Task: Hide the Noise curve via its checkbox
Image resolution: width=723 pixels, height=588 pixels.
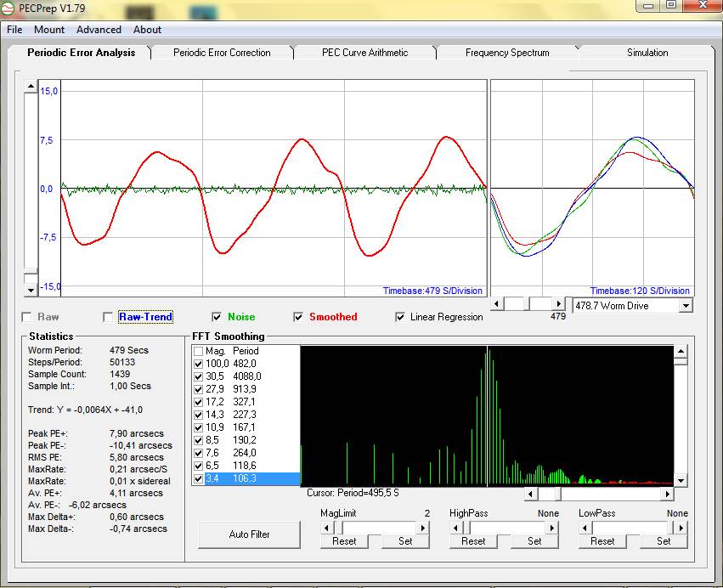Action: pos(217,317)
